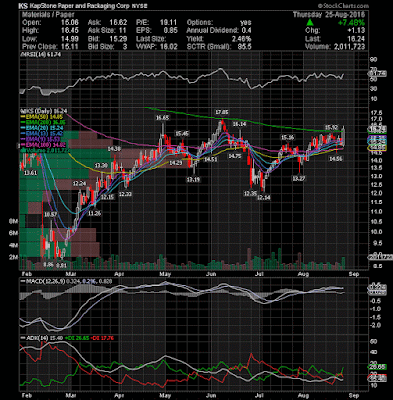
Task: Click the Prev Close value 15.11
Action: point(71,47)
